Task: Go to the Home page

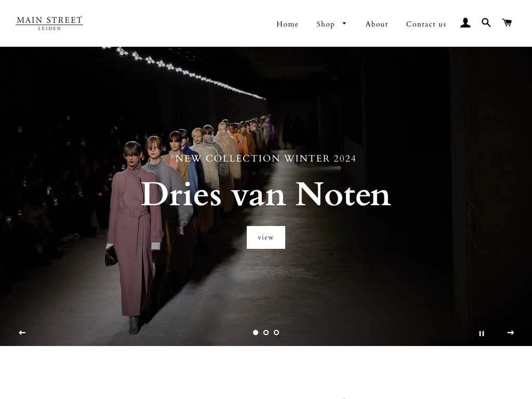Action: (287, 24)
